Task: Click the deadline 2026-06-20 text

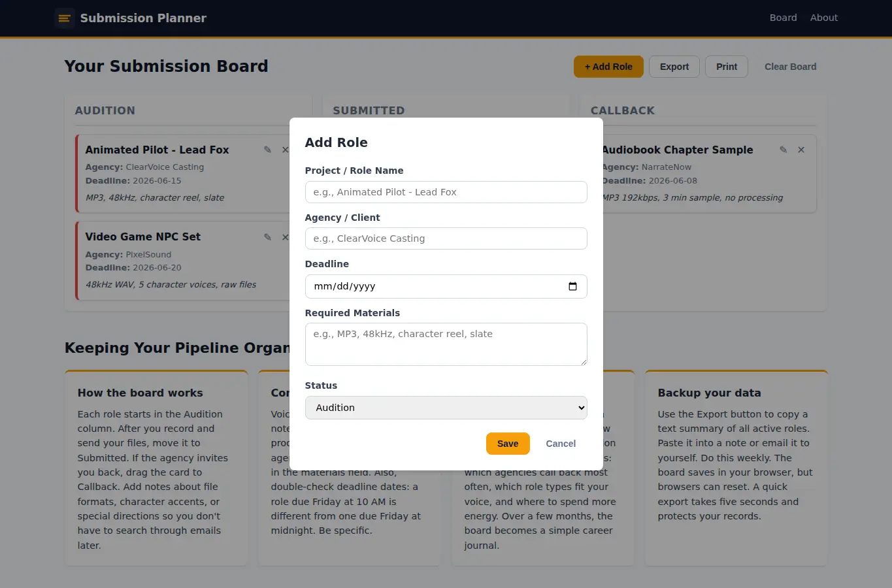Action: [x=157, y=268]
